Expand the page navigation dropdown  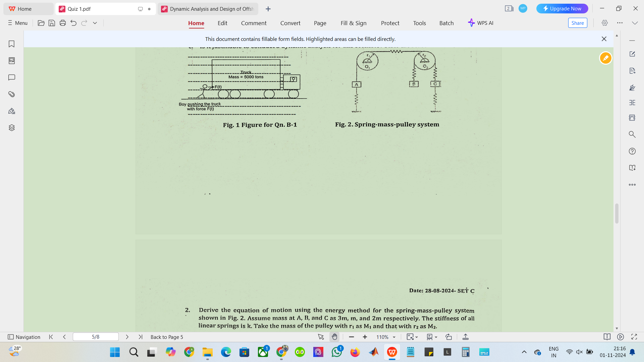point(95,337)
